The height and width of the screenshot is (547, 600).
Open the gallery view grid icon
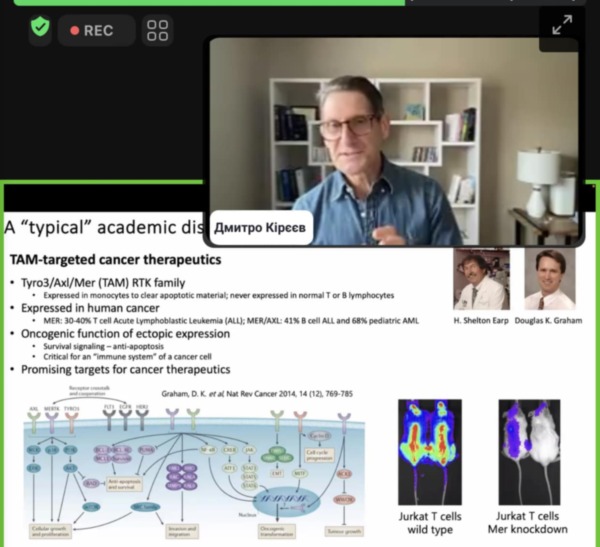[157, 30]
